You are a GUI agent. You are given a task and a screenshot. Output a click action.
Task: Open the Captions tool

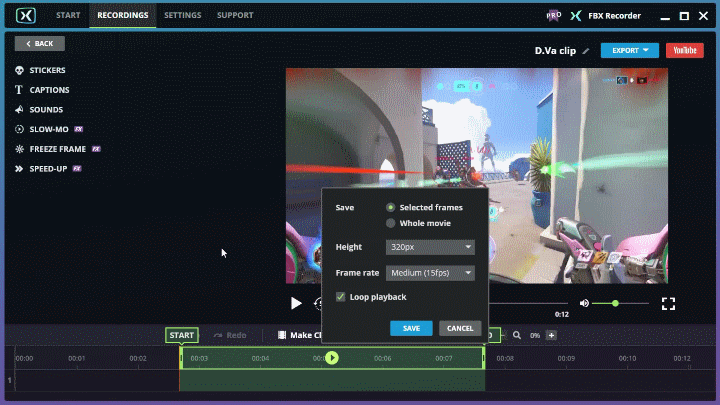pyautogui.click(x=42, y=90)
